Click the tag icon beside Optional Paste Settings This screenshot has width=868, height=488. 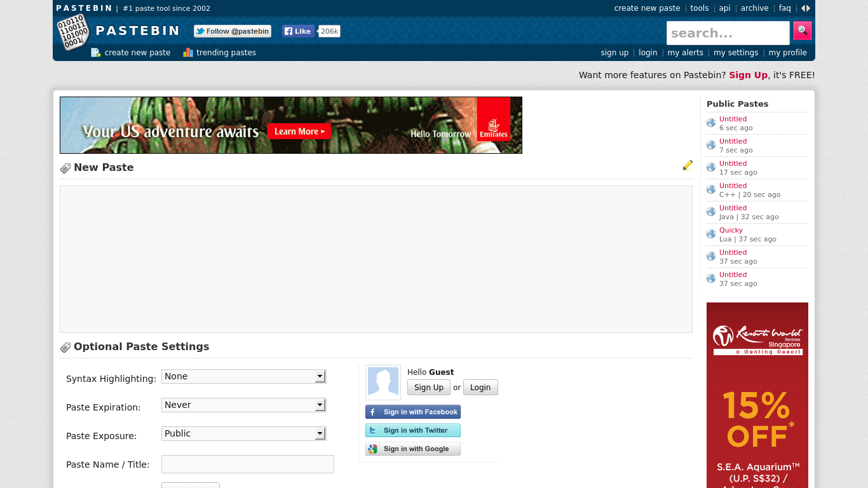65,348
